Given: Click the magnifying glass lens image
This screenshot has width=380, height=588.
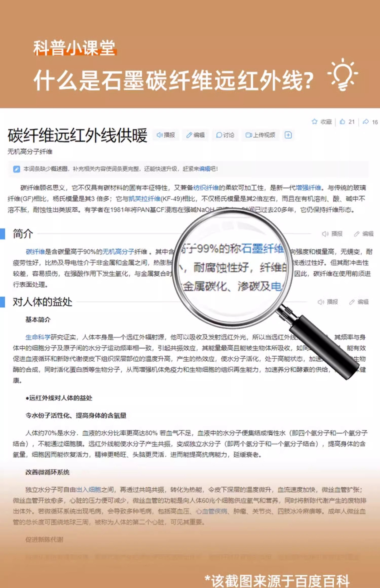Looking at the screenshot, I should 233,267.
